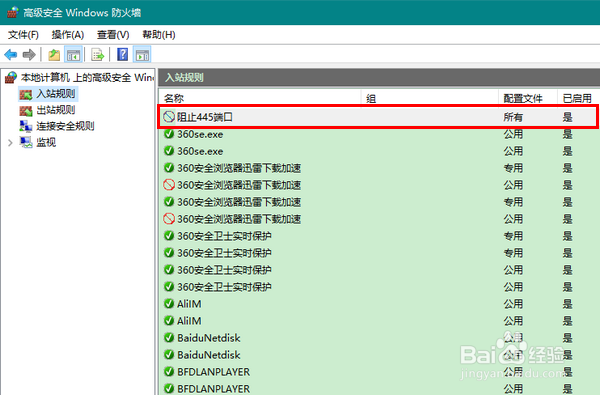Go forward with the gray right arrow
This screenshot has height=395, width=600.
click(29, 55)
